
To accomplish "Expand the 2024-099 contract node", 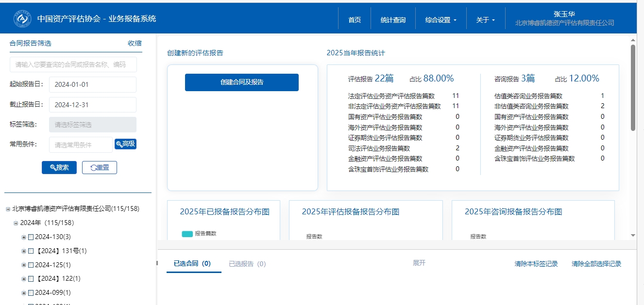I will (24, 293).
